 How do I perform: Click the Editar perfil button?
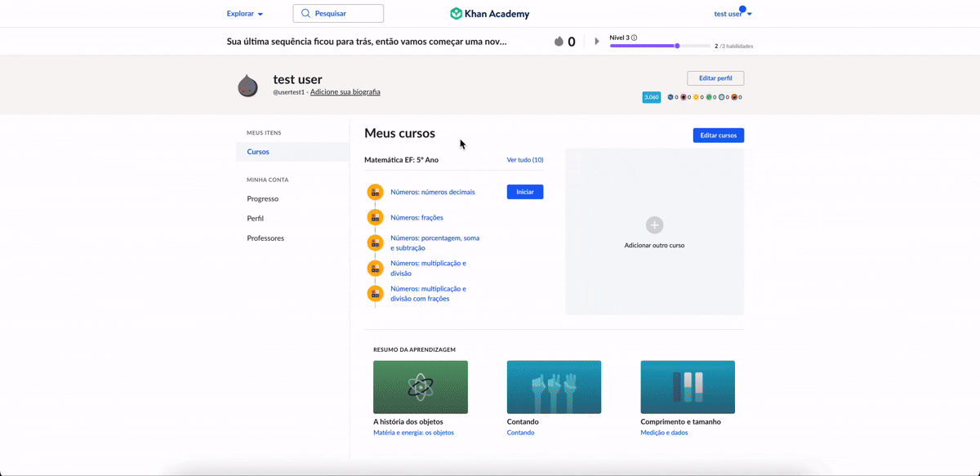point(715,78)
